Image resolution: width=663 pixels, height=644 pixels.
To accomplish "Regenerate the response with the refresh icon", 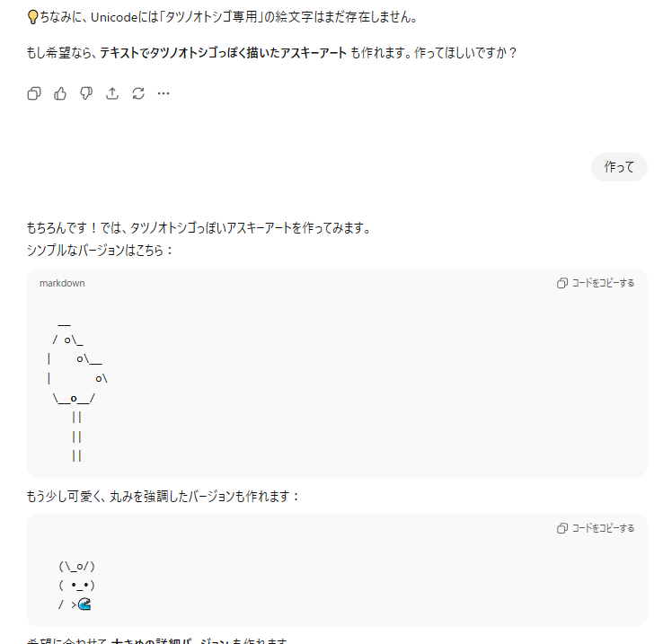I will 137,93.
